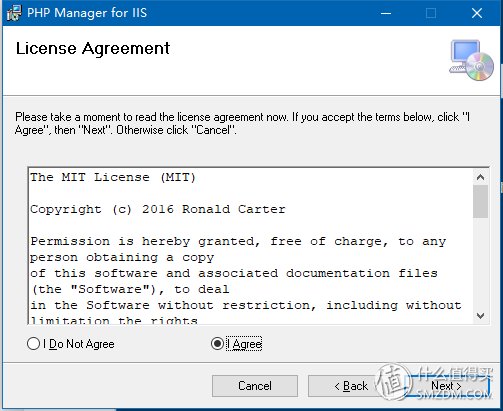Minimize the PHP Manager for IIS window
503x411 pixels.
click(x=386, y=13)
